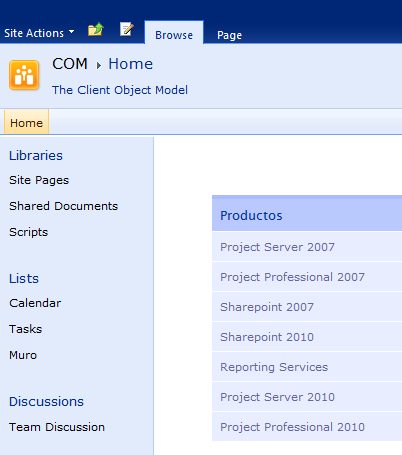Open the Lists heading link
The height and width of the screenshot is (455, 402).
[24, 279]
